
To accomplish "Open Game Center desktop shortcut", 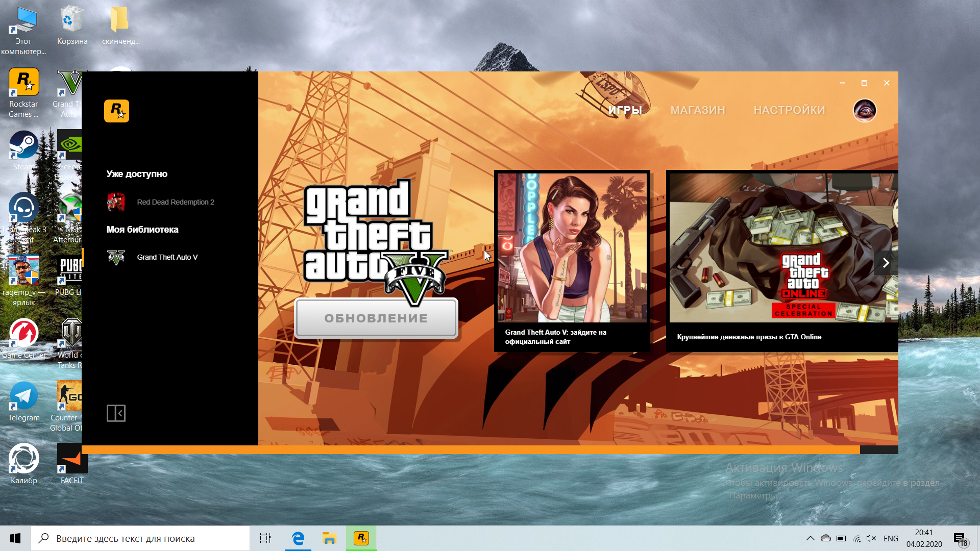I will coord(23,339).
